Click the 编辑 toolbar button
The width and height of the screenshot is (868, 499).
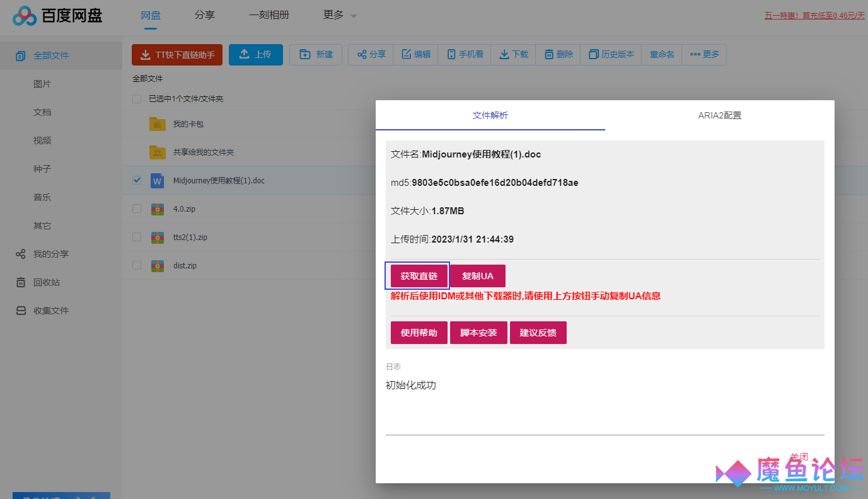point(416,55)
